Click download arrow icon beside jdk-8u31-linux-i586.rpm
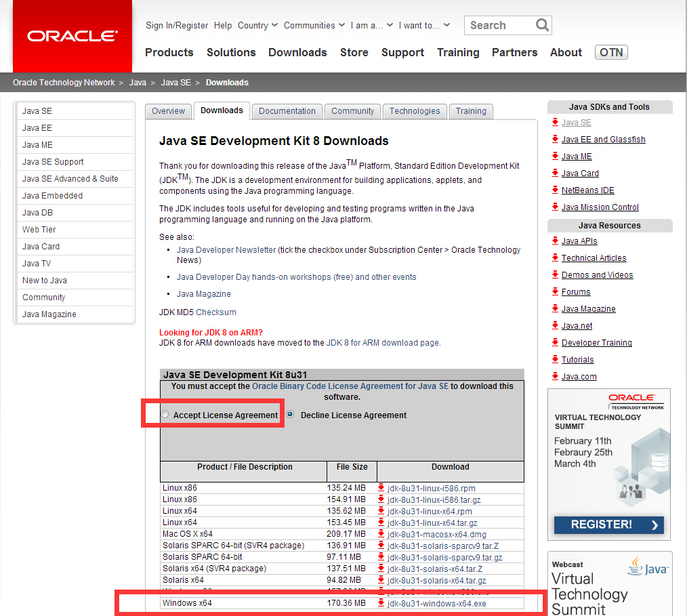 tap(381, 488)
